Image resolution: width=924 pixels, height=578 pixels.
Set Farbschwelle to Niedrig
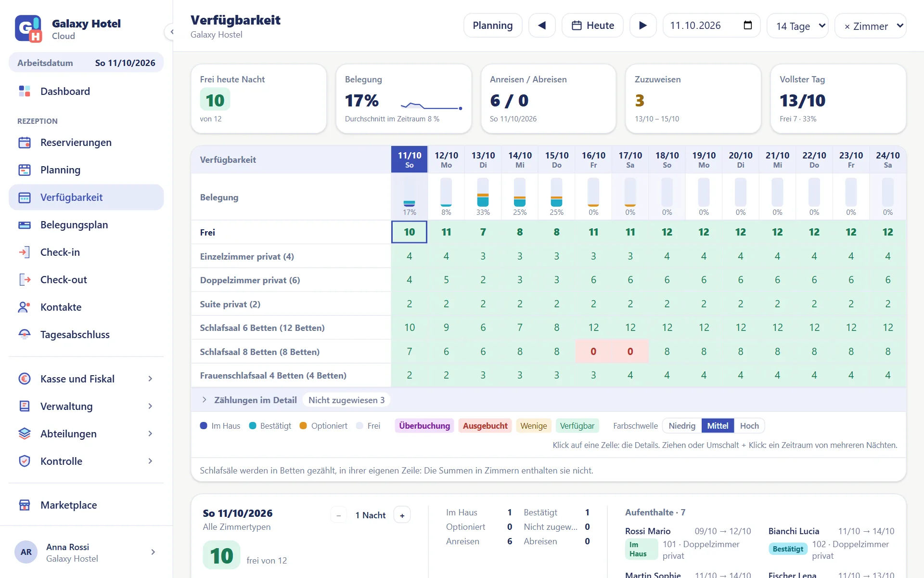(x=682, y=426)
